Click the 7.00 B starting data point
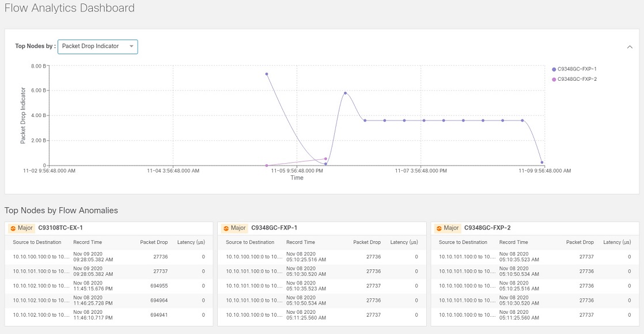The width and height of the screenshot is (644, 334). pos(267,74)
